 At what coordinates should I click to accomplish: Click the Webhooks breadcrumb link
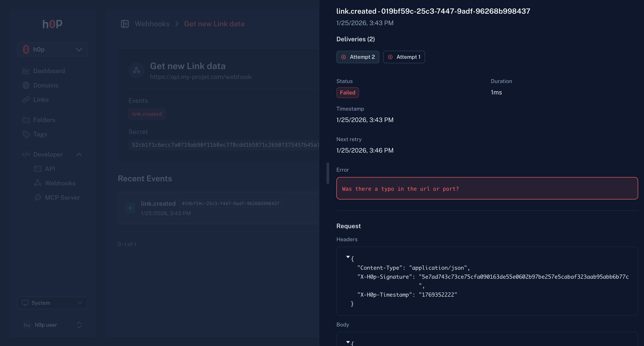point(152,24)
